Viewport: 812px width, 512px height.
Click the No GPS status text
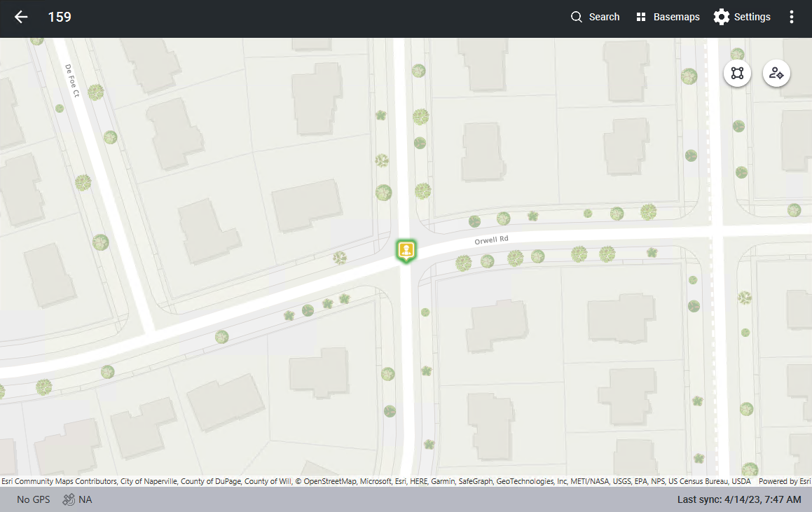pos(33,499)
